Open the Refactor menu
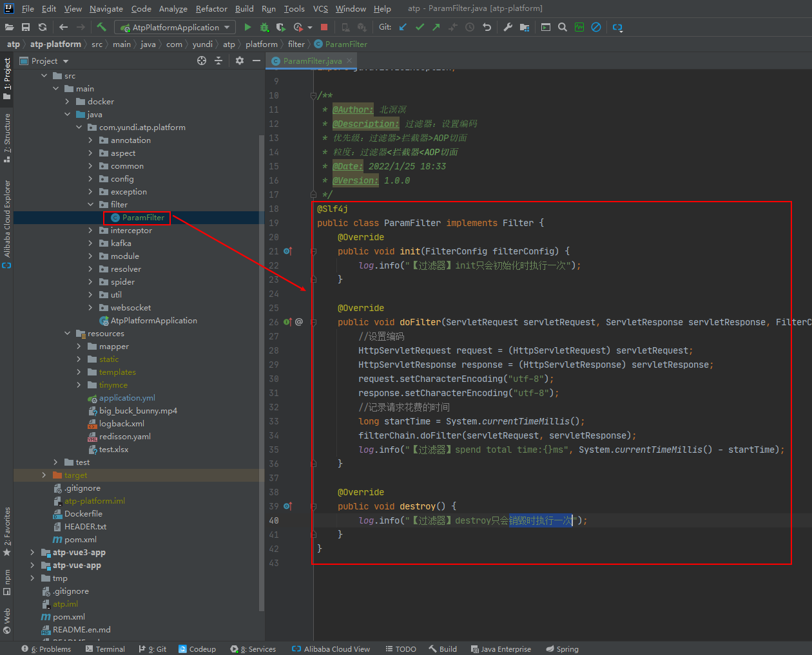Image resolution: width=812 pixels, height=655 pixels. tap(211, 8)
